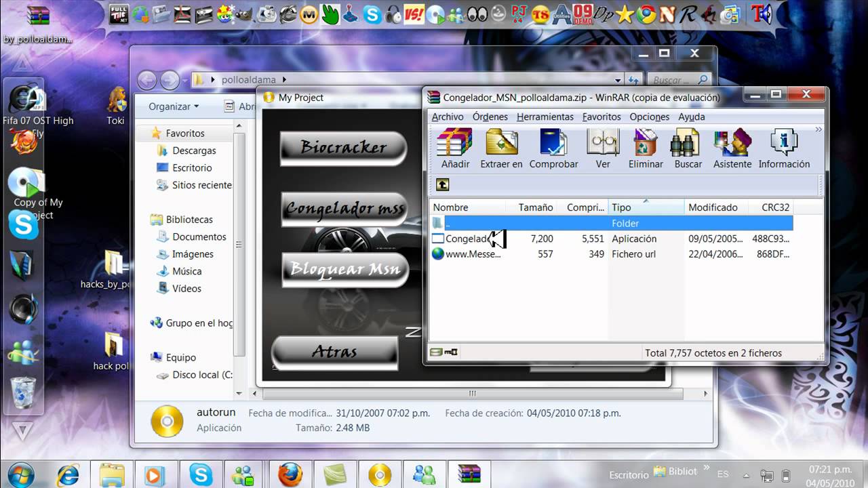868x488 pixels.
Task: Click the Internet Explorer taskbar icon
Action: (x=67, y=474)
